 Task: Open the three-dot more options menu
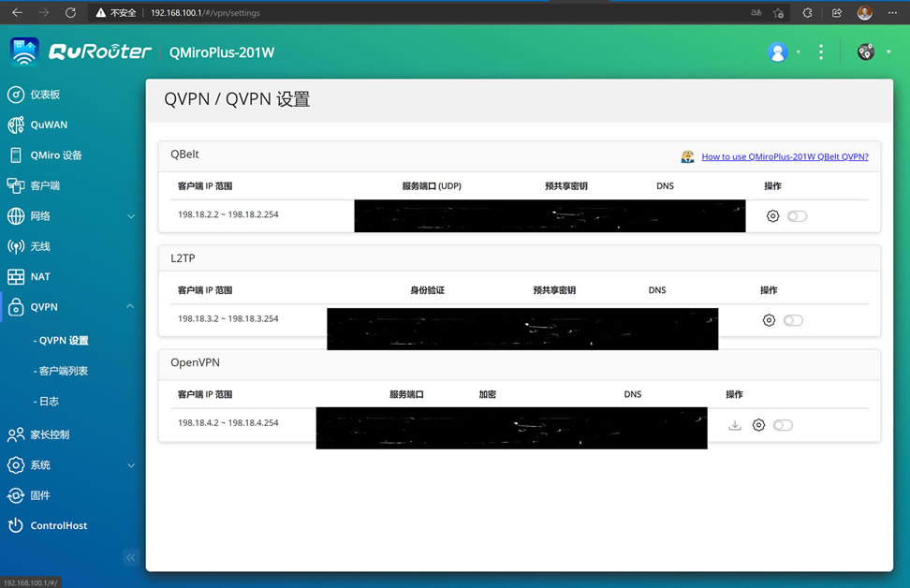point(821,52)
